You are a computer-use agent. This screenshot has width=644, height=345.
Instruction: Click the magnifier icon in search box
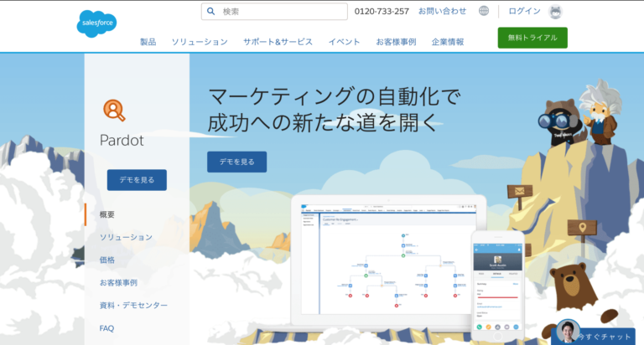click(x=210, y=12)
